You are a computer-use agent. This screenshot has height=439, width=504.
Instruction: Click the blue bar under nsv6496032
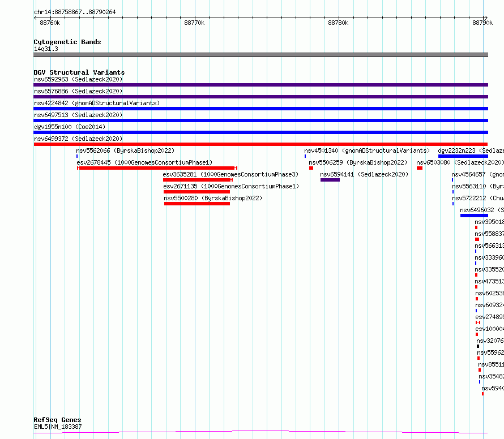point(474,216)
